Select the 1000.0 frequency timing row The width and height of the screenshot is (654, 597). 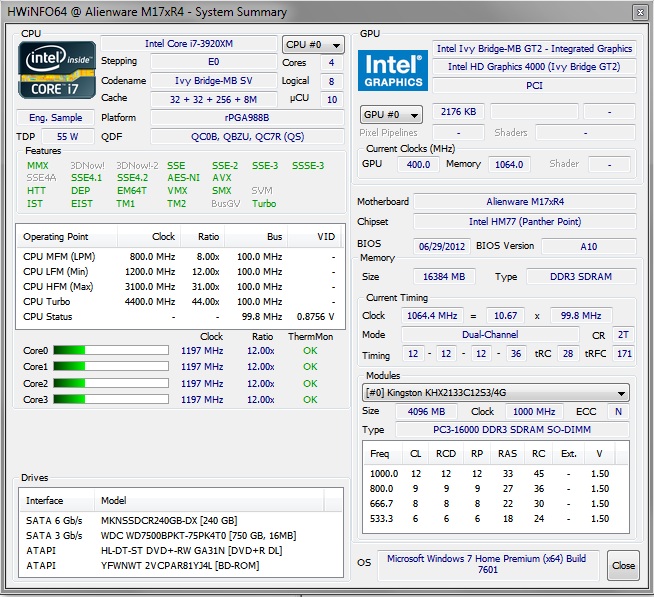pyautogui.click(x=496, y=474)
